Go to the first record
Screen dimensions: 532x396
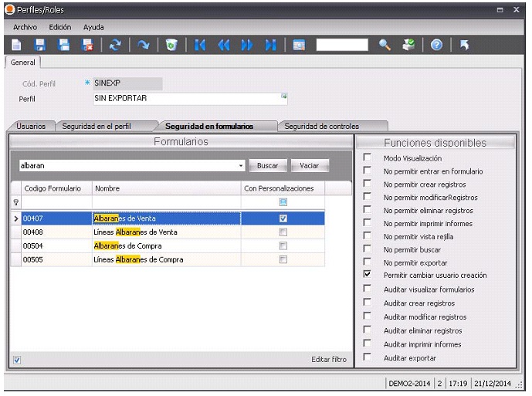(x=200, y=46)
